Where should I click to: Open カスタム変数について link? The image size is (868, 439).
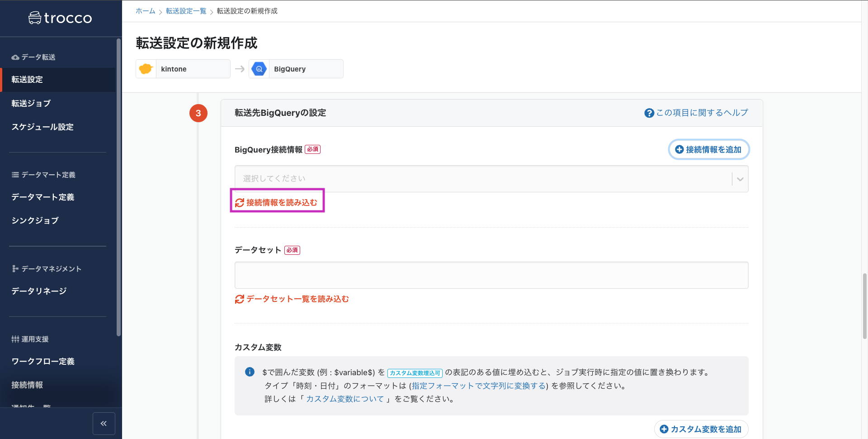[x=345, y=399]
